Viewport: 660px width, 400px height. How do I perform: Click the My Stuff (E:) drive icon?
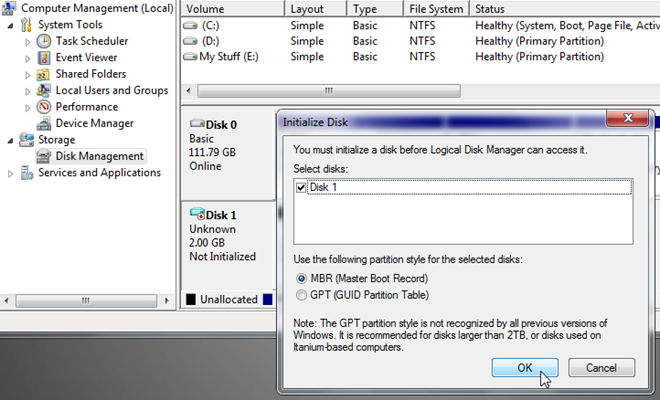point(190,56)
